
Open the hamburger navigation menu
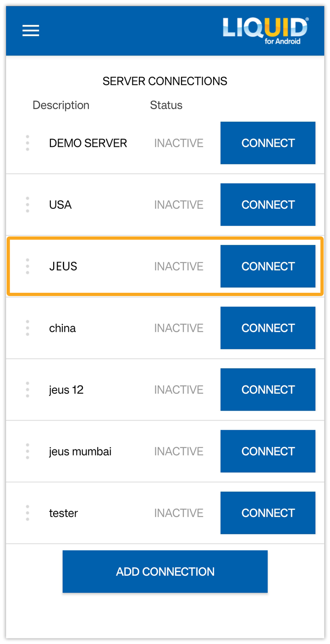click(x=31, y=31)
